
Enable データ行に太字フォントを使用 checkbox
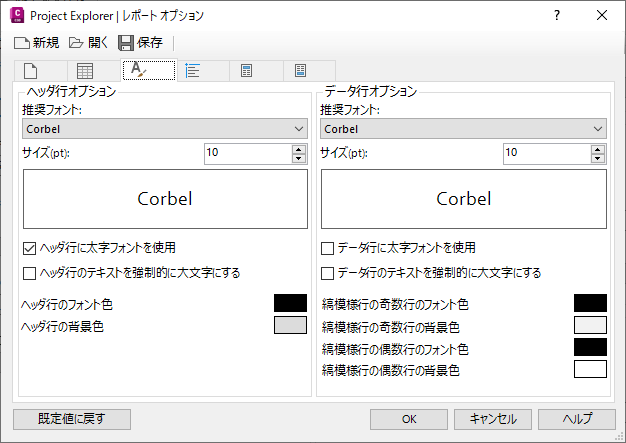click(x=327, y=248)
